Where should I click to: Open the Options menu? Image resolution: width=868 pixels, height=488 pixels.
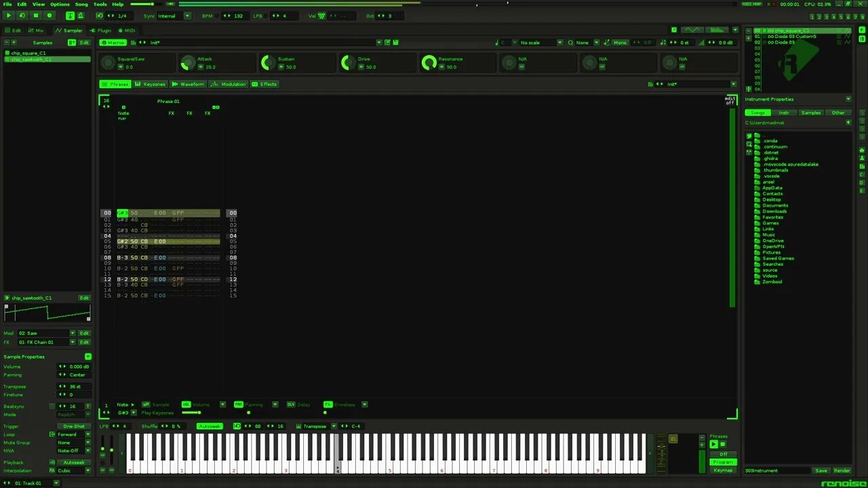point(60,4)
